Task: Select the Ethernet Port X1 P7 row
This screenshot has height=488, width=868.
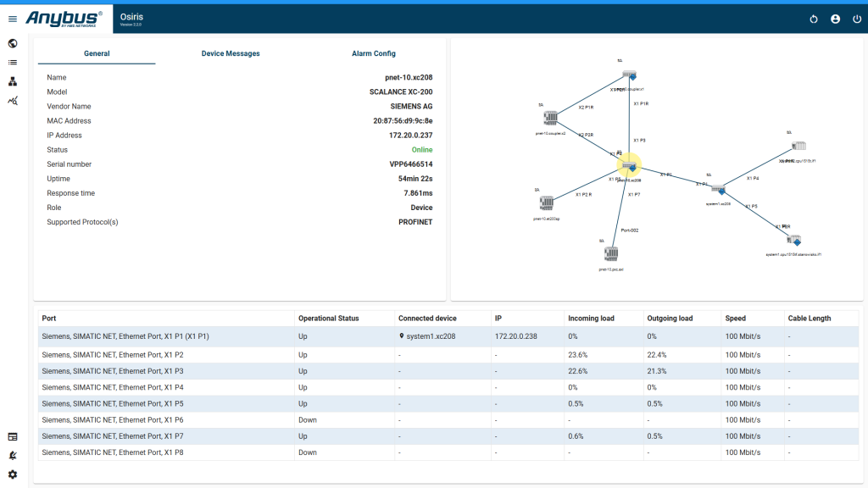Action: pos(448,436)
